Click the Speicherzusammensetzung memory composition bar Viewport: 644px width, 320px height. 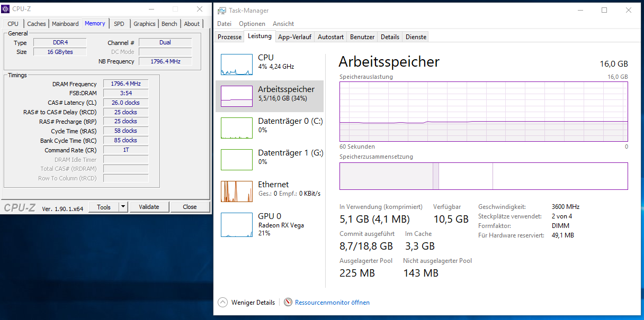coord(483,176)
